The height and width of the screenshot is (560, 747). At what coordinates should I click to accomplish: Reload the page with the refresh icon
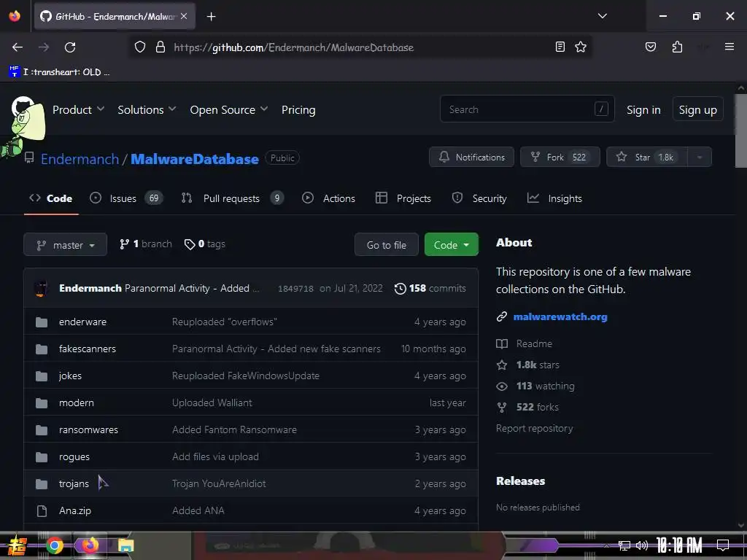coord(70,47)
